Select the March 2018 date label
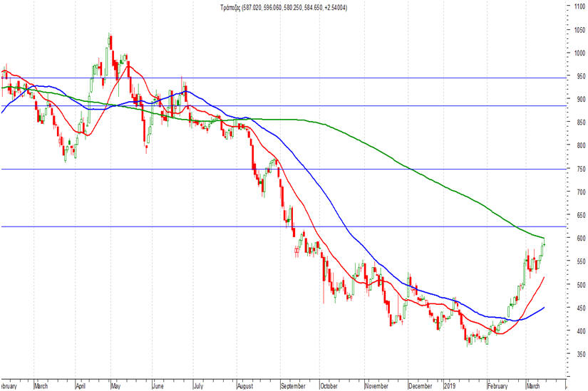 click(41, 386)
